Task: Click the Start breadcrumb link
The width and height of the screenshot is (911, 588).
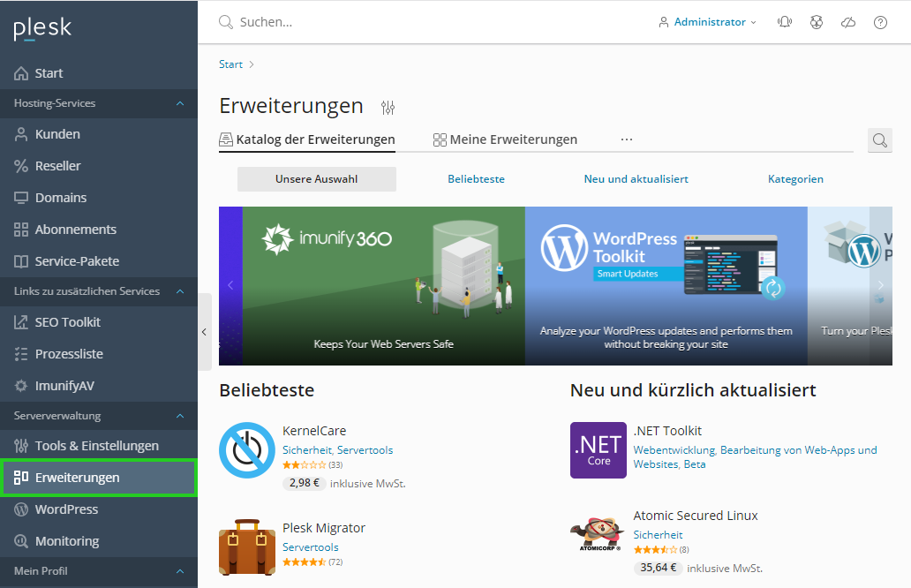Action: [230, 64]
